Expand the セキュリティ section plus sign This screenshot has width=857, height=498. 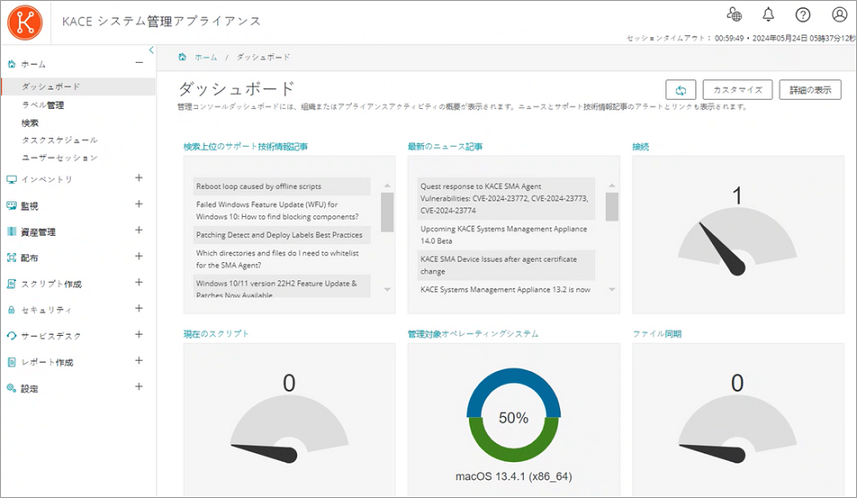[x=139, y=308]
